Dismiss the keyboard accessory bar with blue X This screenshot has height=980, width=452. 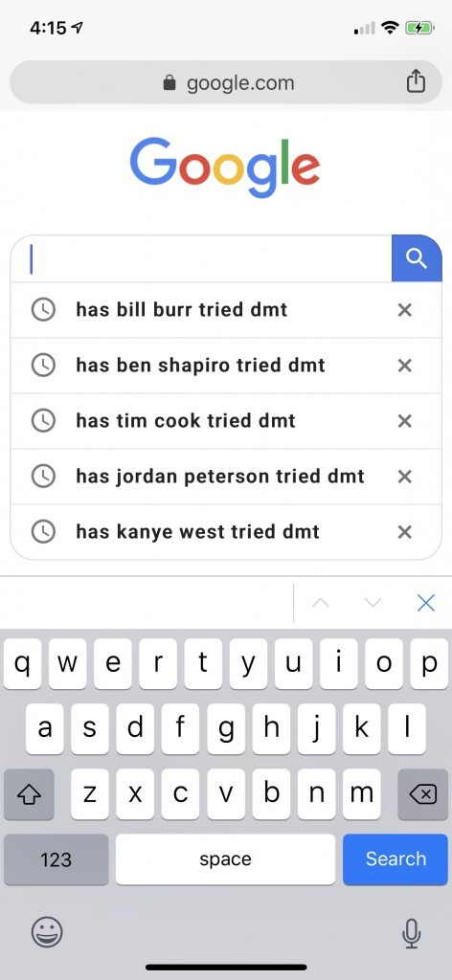(426, 603)
